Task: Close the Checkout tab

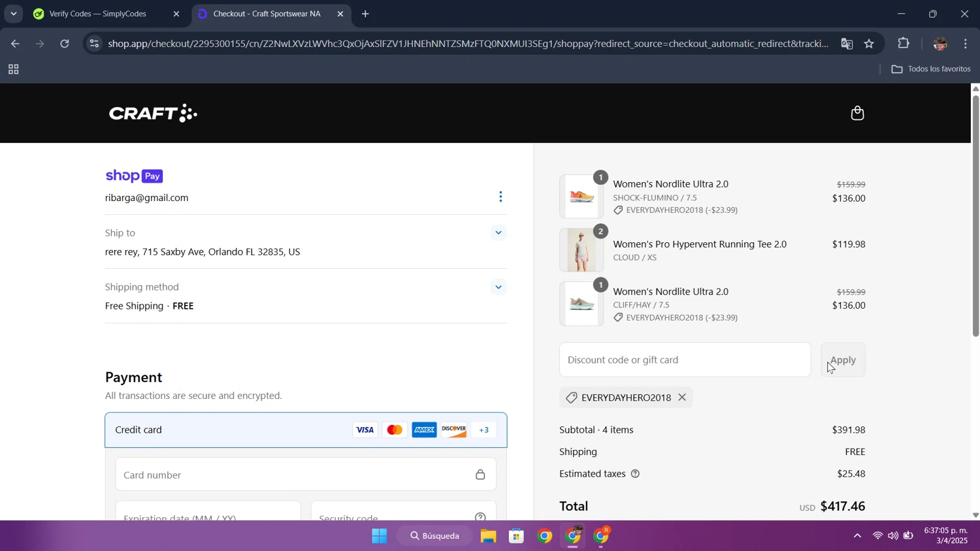Action: click(340, 14)
